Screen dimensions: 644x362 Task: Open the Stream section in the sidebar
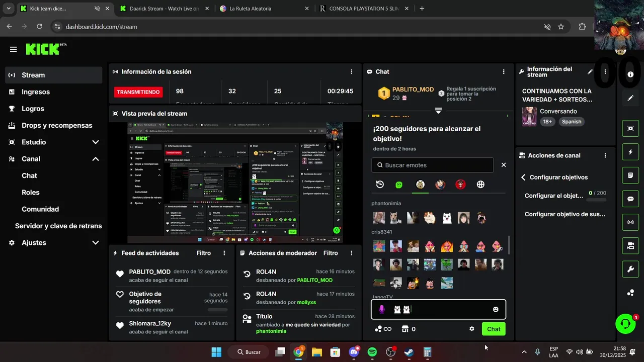tap(54, 75)
